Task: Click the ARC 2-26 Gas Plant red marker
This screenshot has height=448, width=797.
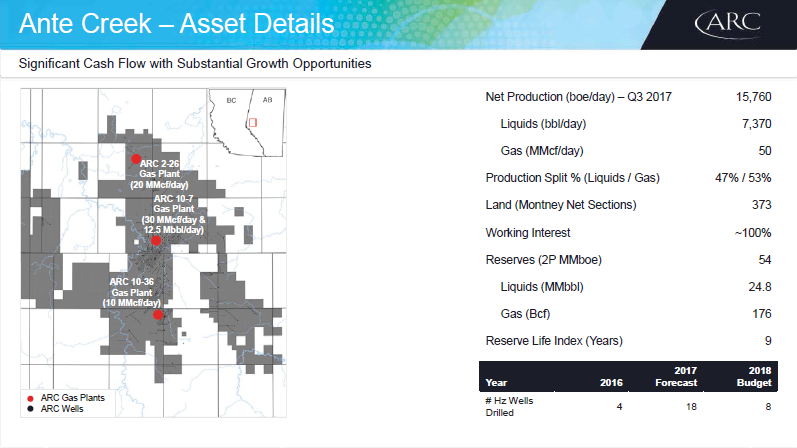Action: point(136,159)
